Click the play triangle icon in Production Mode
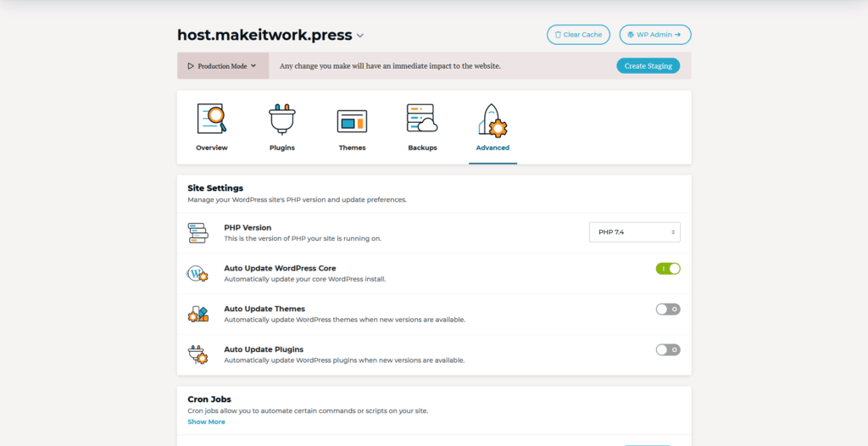Screen dimensions: 868x446 [191, 66]
